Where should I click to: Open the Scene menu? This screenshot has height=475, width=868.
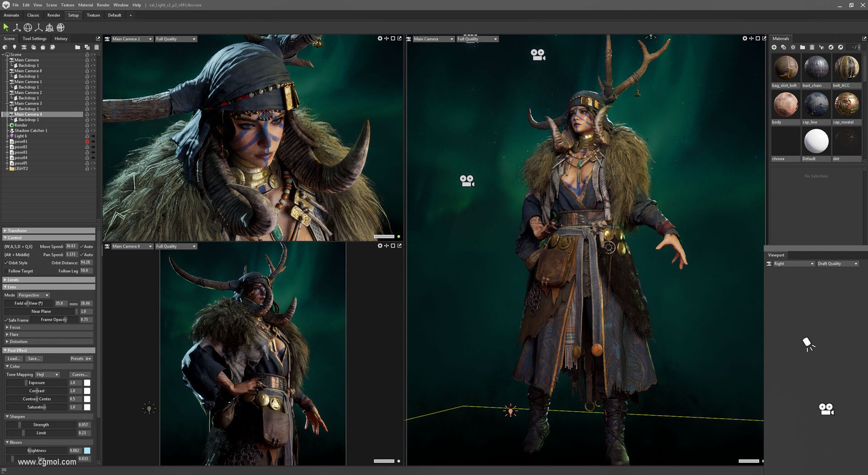tap(52, 5)
